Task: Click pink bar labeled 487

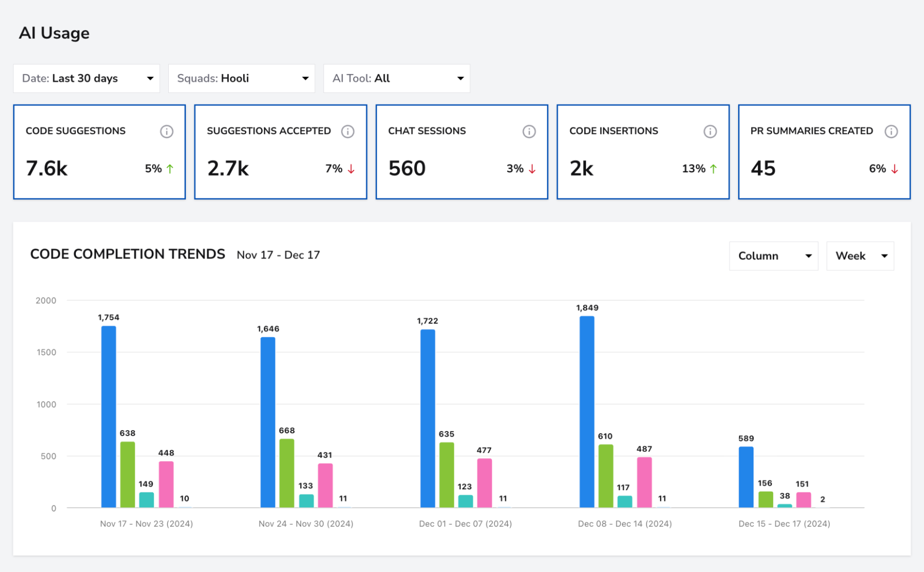Action: point(644,482)
